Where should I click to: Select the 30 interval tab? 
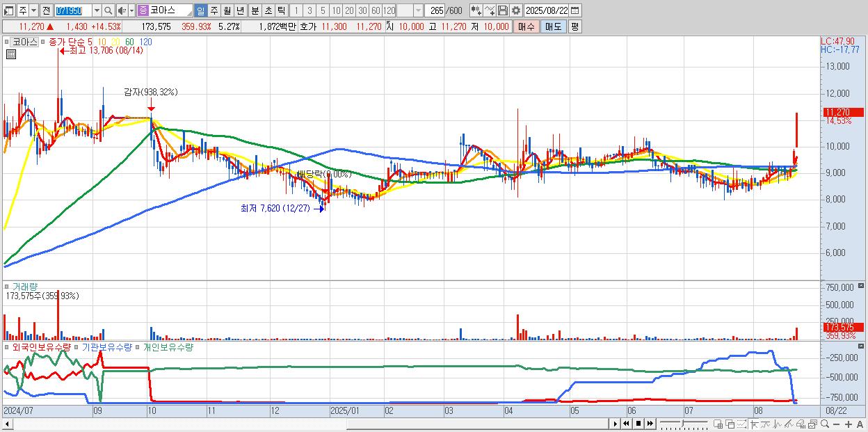tap(362, 10)
